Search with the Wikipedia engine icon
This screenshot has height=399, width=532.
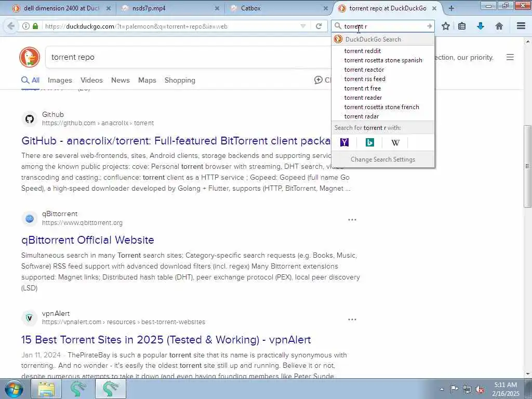pos(395,142)
